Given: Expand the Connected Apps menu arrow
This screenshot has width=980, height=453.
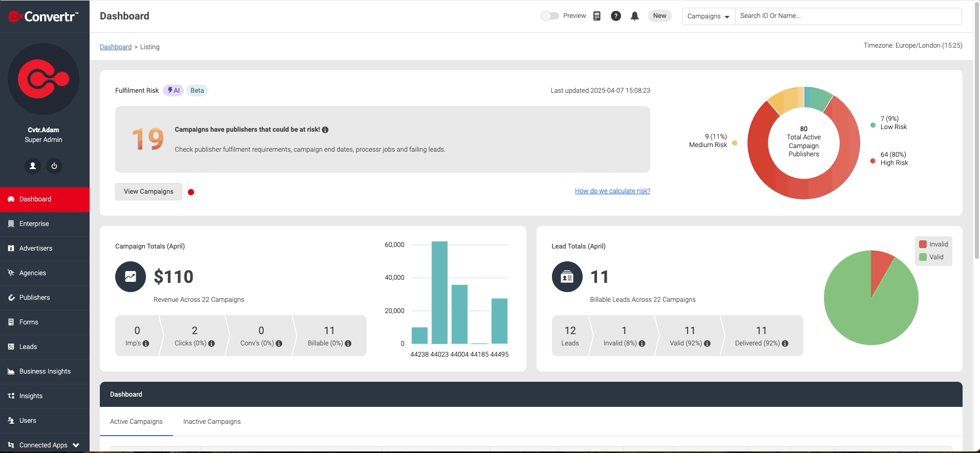Looking at the screenshot, I should (x=76, y=445).
